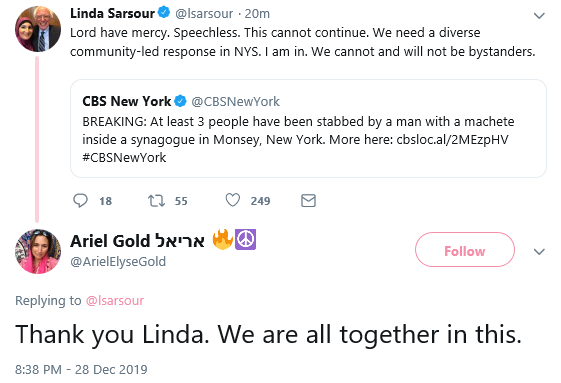Click Linda Sarsour's verified badge
Image resolution: width=561 pixels, height=383 pixels.
pyautogui.click(x=164, y=13)
